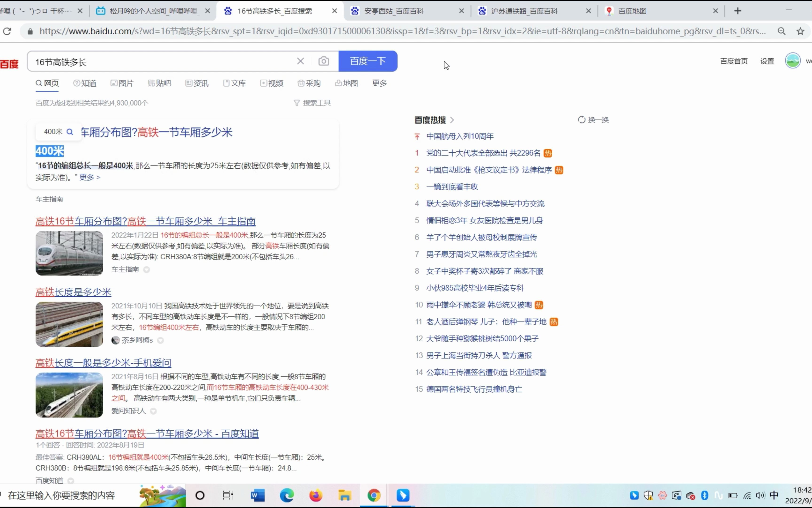The image size is (812, 508).
Task: Open the 百度首页 link
Action: [x=734, y=61]
